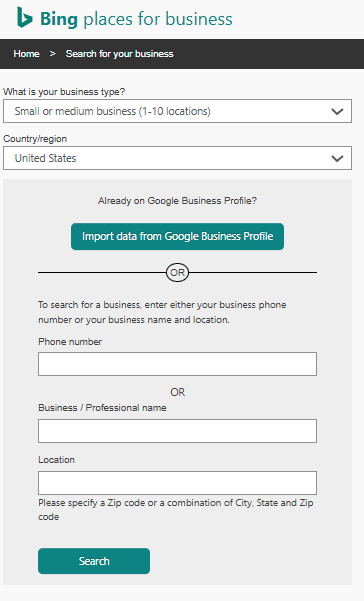Import data from Google Business Profile
The image size is (364, 601).
pos(177,236)
